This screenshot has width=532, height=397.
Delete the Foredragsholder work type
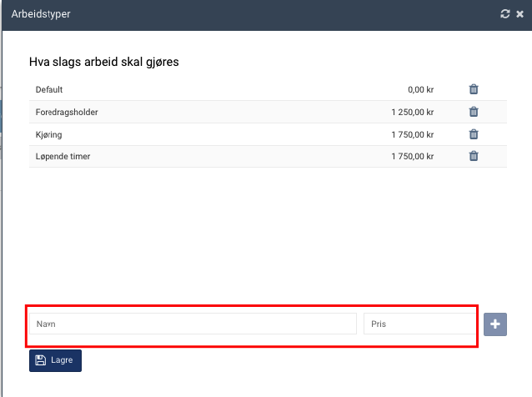click(474, 112)
